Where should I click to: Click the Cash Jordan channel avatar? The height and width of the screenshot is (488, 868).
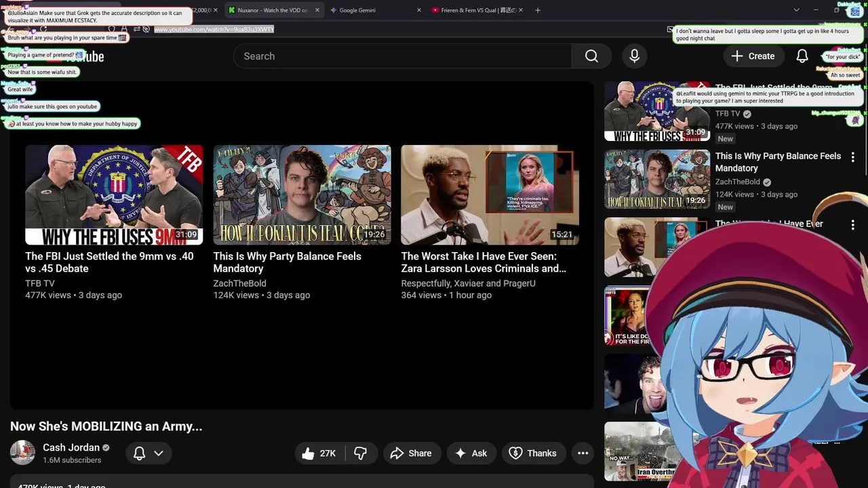[22, 453]
